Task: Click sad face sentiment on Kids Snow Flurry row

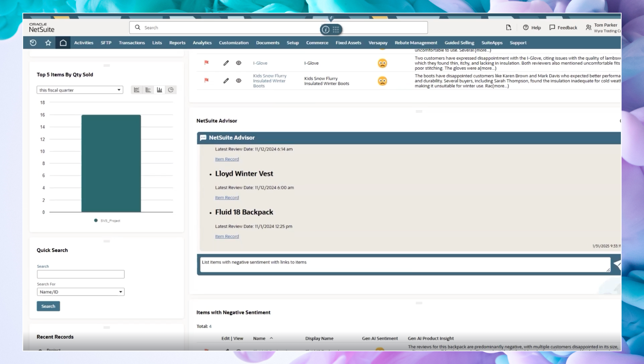Action: (x=382, y=81)
